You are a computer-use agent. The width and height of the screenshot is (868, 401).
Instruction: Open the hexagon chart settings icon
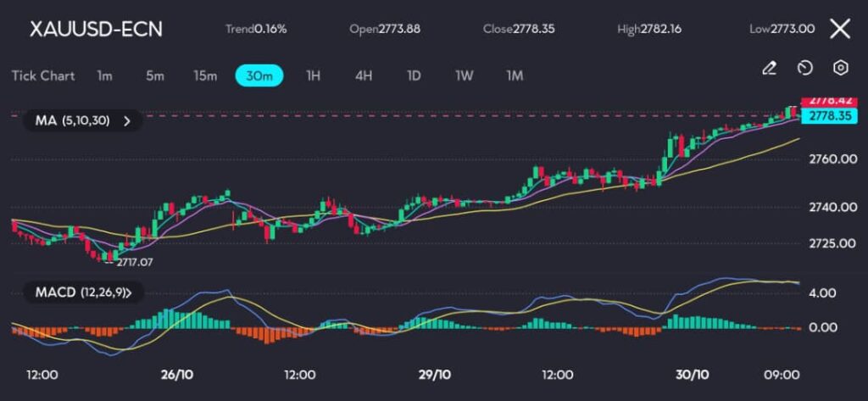coord(840,69)
